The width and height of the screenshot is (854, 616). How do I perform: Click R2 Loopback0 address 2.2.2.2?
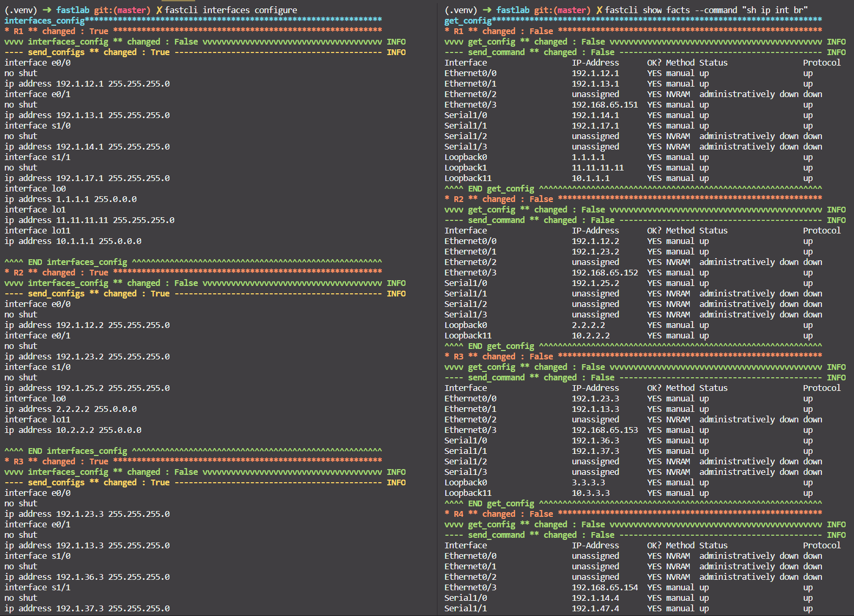[589, 325]
